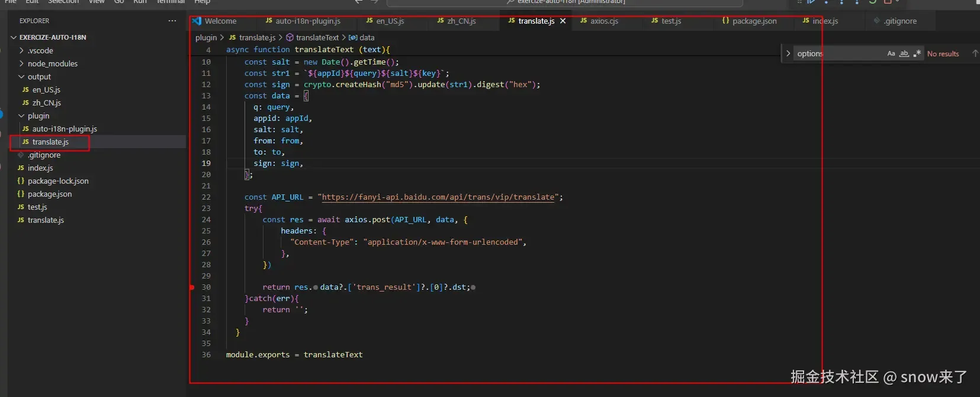The image size is (980, 397).
Task: Click line number 36 in the gutter
Action: 206,355
